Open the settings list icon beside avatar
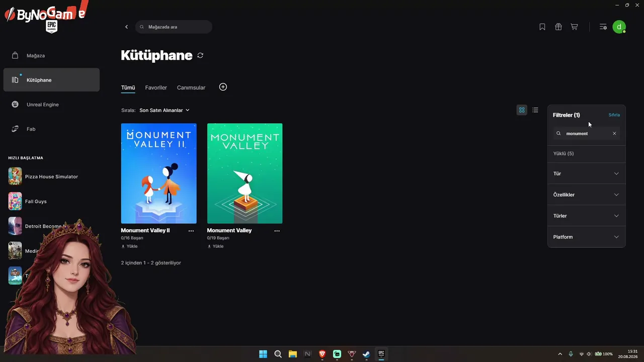The height and width of the screenshot is (362, 644). [x=603, y=27]
